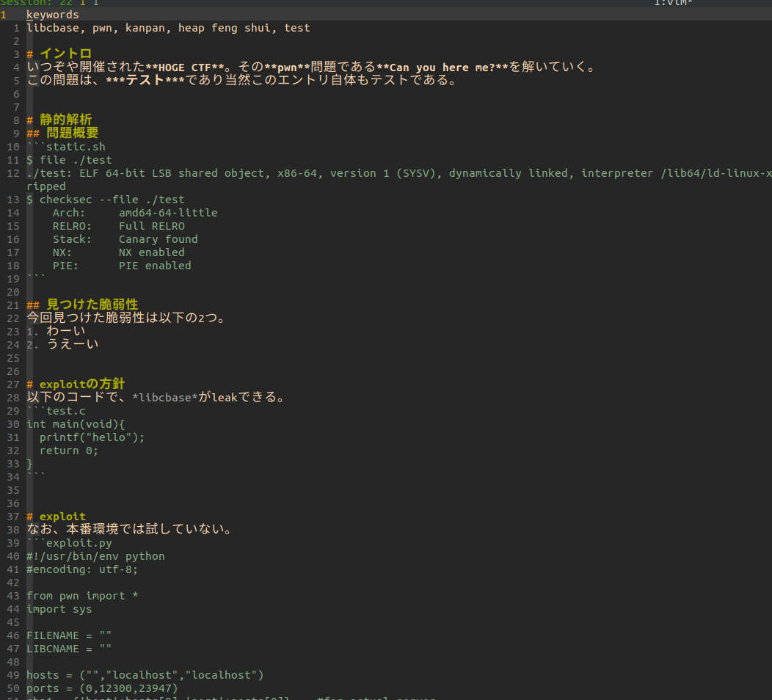Click the 'int main(void){' line

click(76, 424)
